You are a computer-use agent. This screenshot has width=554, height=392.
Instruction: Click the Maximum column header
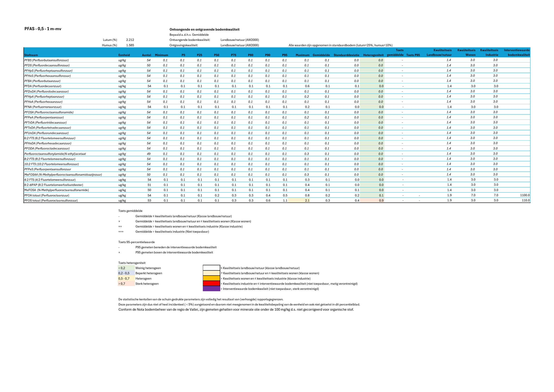point(302,55)
